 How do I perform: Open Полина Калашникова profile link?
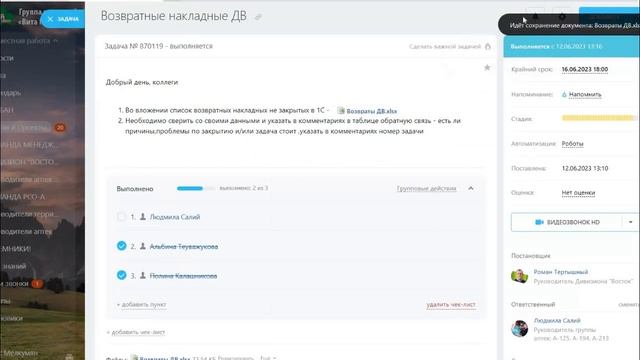pos(183,276)
